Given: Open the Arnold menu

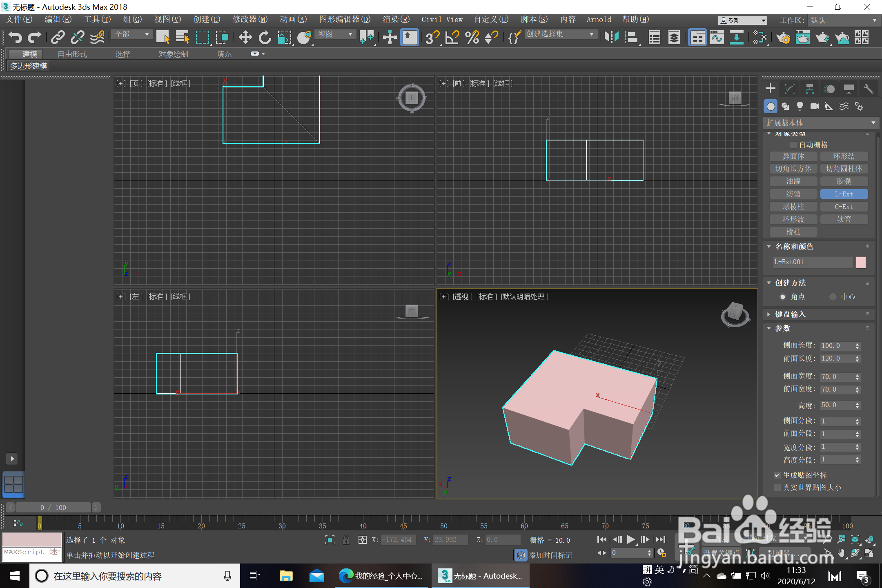Looking at the screenshot, I should click(x=599, y=20).
